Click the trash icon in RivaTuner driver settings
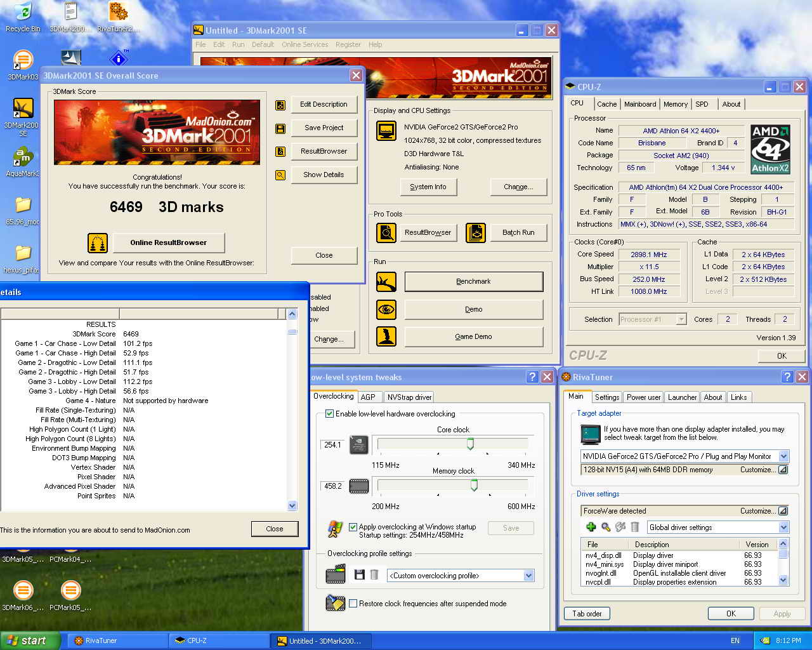 tap(634, 527)
